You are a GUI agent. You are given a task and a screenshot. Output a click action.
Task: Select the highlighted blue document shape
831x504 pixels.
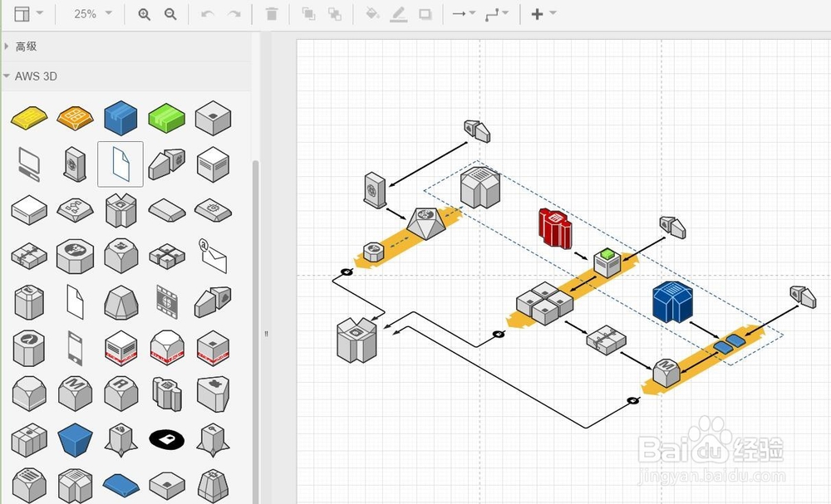(120, 164)
